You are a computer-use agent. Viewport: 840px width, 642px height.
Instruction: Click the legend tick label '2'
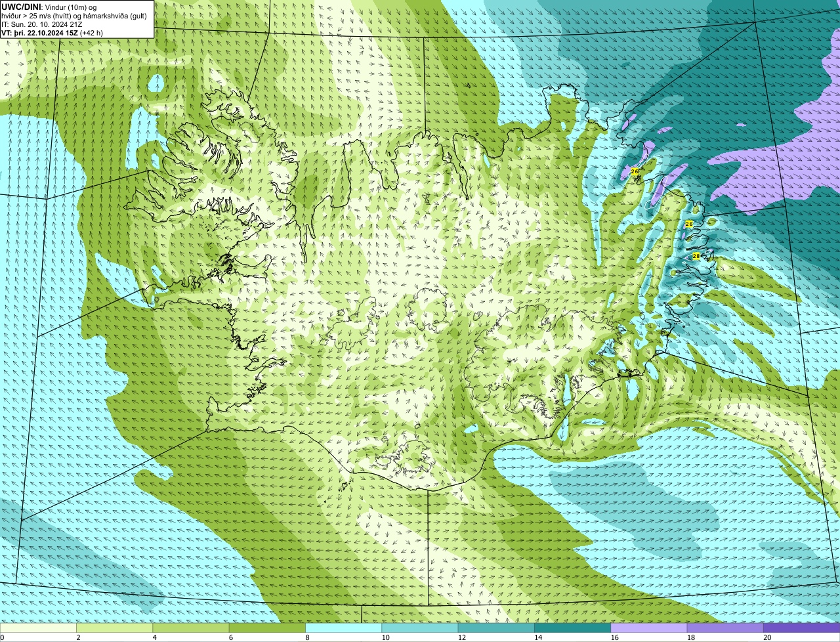pyautogui.click(x=78, y=637)
